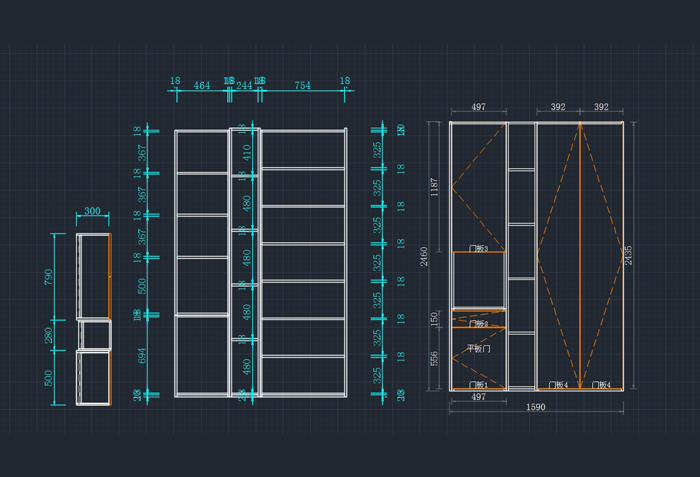This screenshot has height=477, width=700.
Task: Select the tall orange vertical center line
Action: click(579, 255)
